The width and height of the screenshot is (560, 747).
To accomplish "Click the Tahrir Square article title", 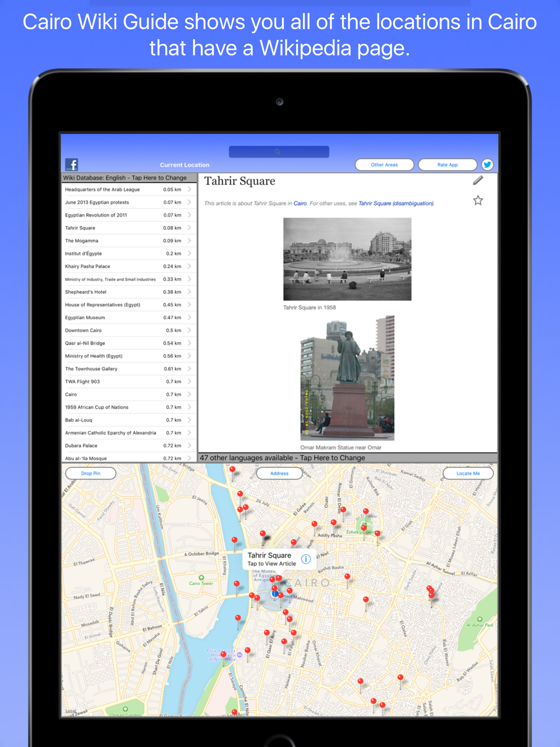I will [x=240, y=181].
